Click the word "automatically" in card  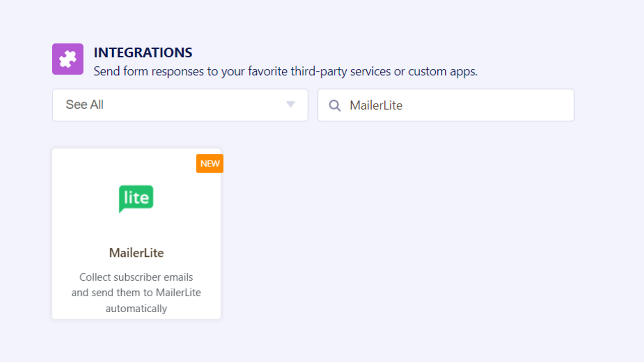pyautogui.click(x=136, y=308)
